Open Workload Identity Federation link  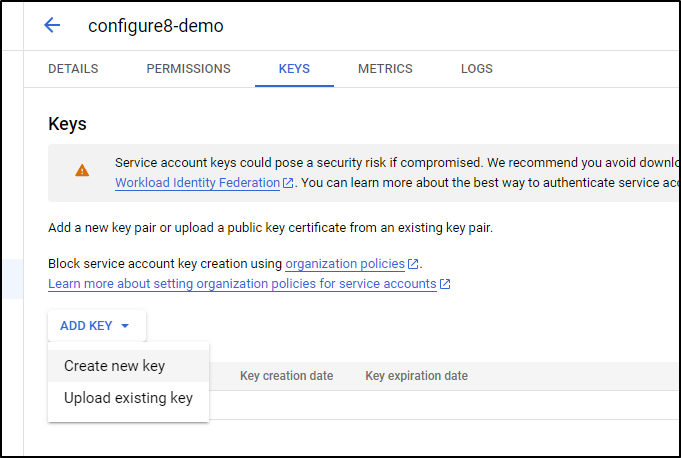pos(198,183)
